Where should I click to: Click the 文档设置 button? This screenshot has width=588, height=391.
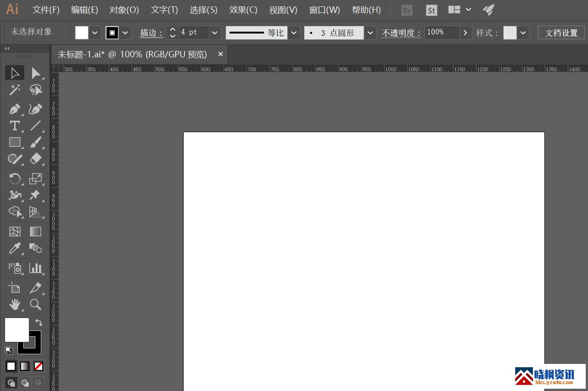point(561,33)
